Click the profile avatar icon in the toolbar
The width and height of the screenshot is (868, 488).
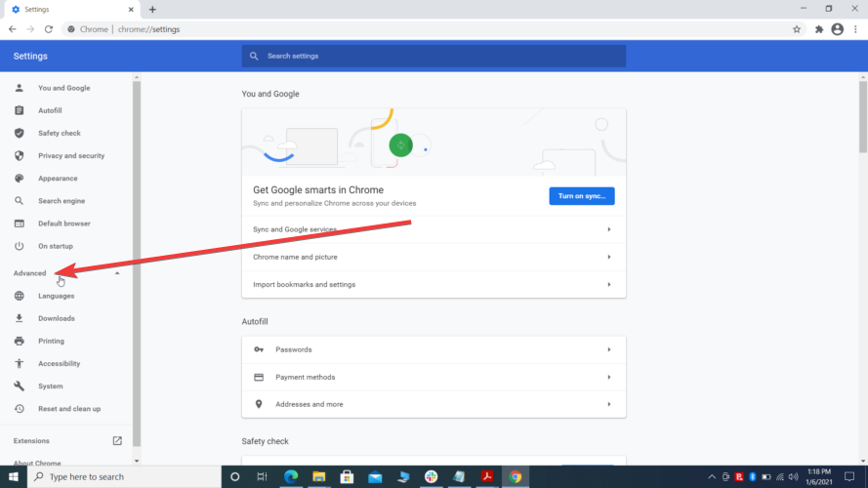point(838,29)
